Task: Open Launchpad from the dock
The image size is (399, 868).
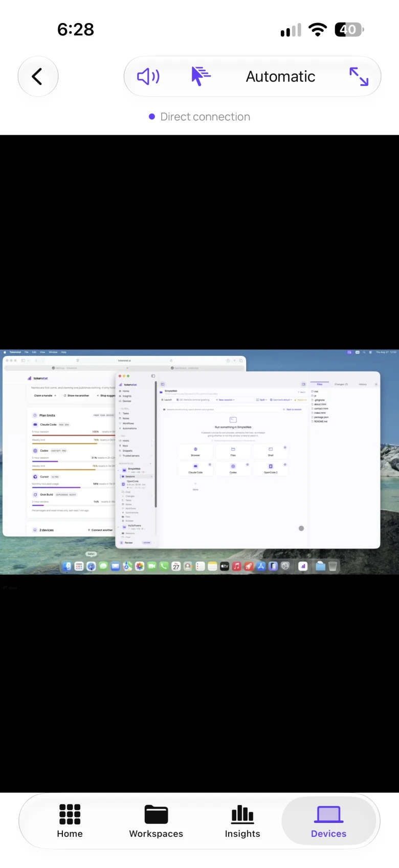Action: (79, 566)
